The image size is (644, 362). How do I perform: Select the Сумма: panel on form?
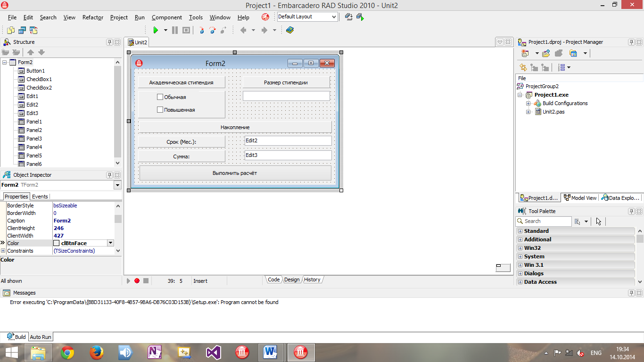tap(182, 156)
